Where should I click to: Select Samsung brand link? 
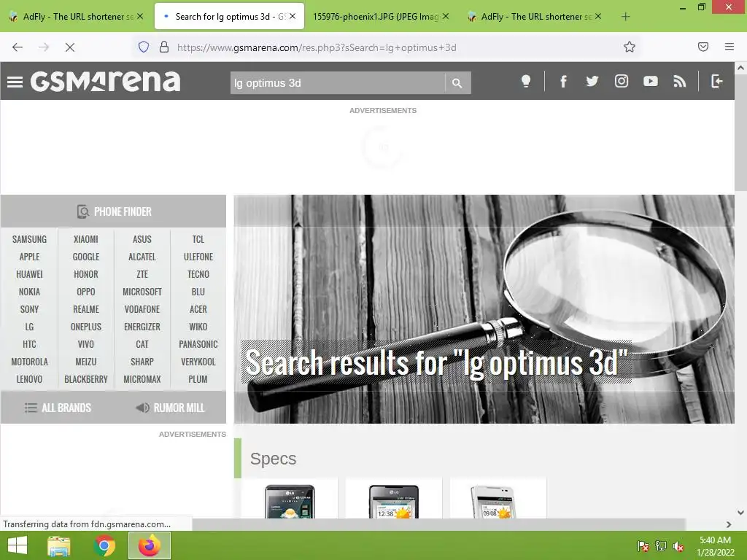pyautogui.click(x=29, y=239)
